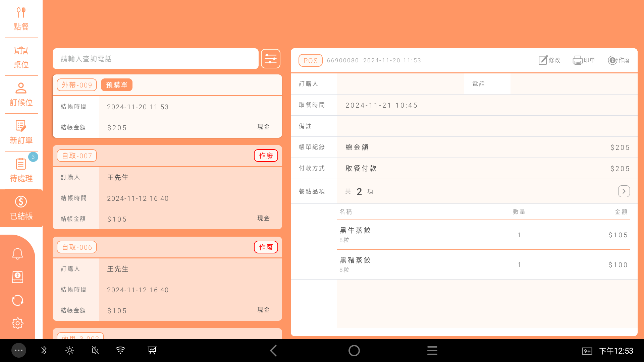Void the order with the 作廢 button
This screenshot has width=644, height=362.
point(619,60)
